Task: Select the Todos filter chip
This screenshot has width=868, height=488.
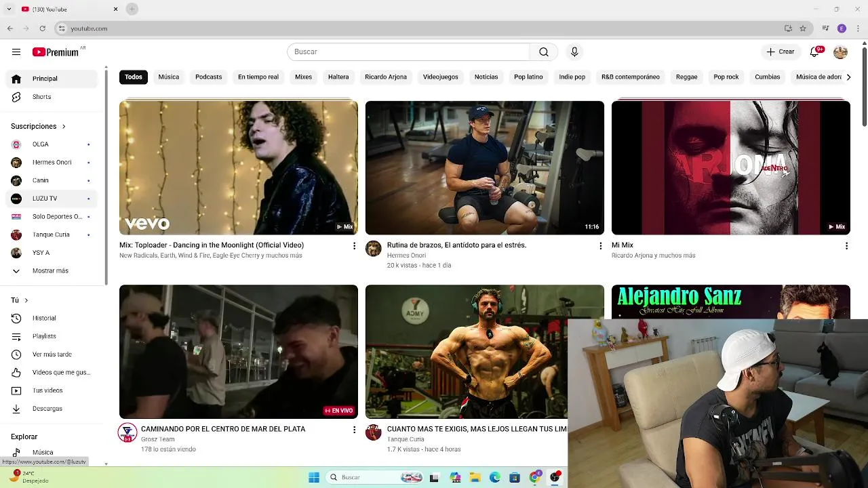Action: (134, 77)
